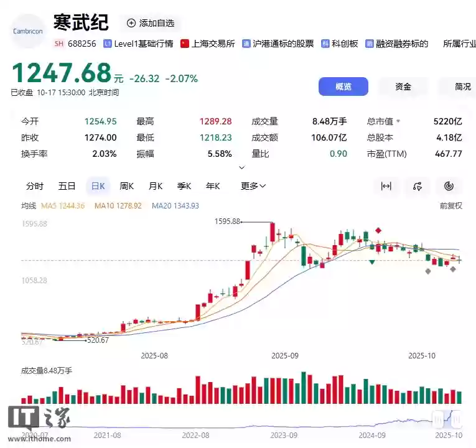Click the 最低 value 1218.23

pos(215,138)
